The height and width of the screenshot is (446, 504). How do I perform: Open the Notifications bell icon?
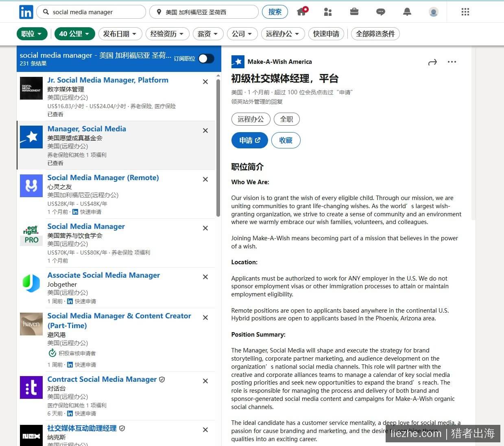click(x=407, y=12)
